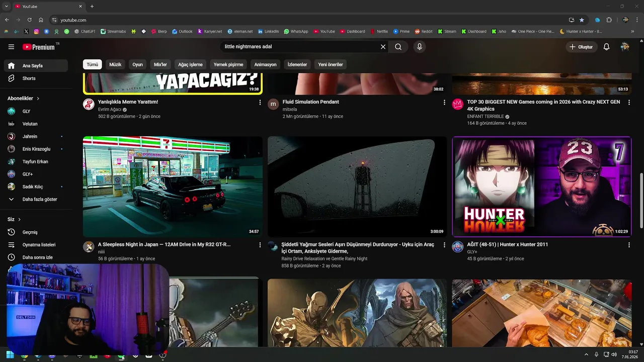Viewport: 644px width, 362px height.
Task: Show hidden system tray icons
Action: [586, 355]
